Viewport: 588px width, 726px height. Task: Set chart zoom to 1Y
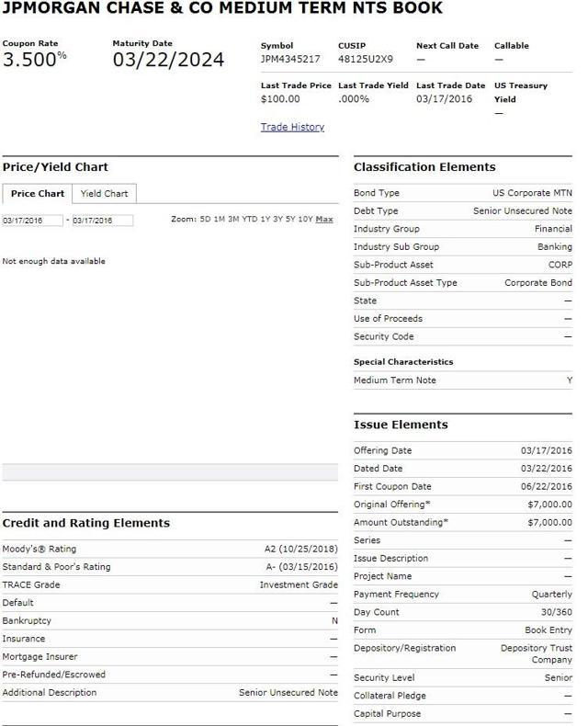265,219
